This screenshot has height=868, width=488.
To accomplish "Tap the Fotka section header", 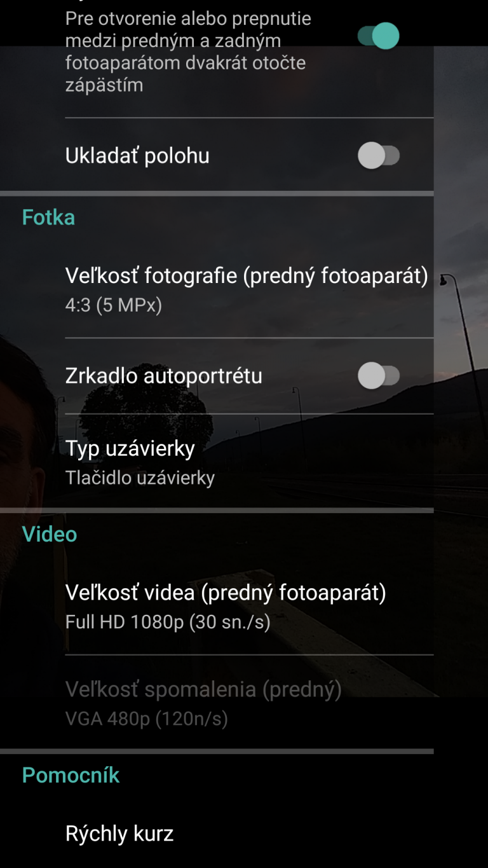I will (x=48, y=217).
